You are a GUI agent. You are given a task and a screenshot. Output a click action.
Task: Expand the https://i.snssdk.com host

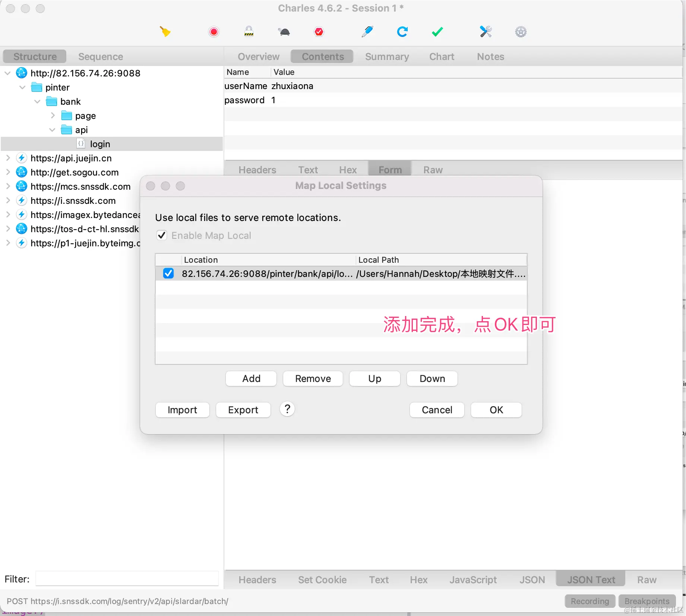click(x=8, y=200)
